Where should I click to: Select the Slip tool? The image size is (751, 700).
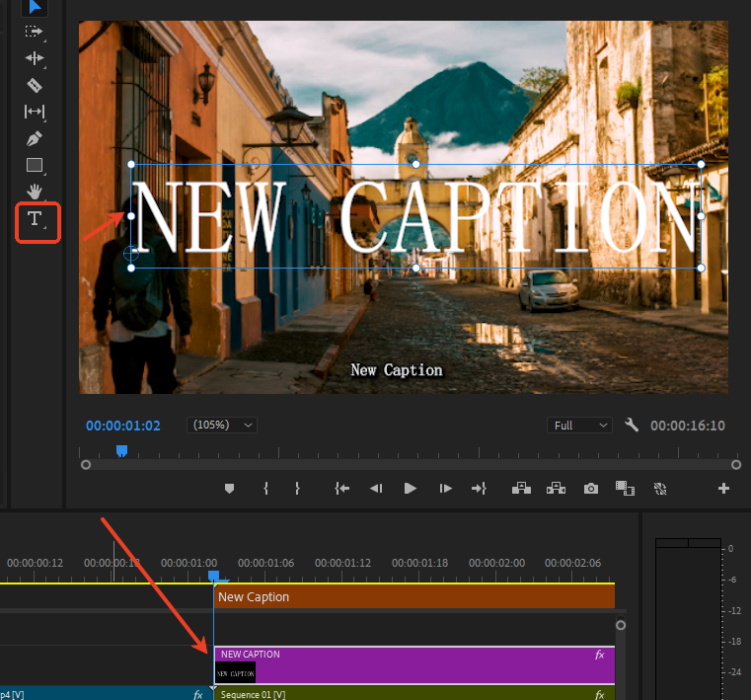tap(35, 112)
